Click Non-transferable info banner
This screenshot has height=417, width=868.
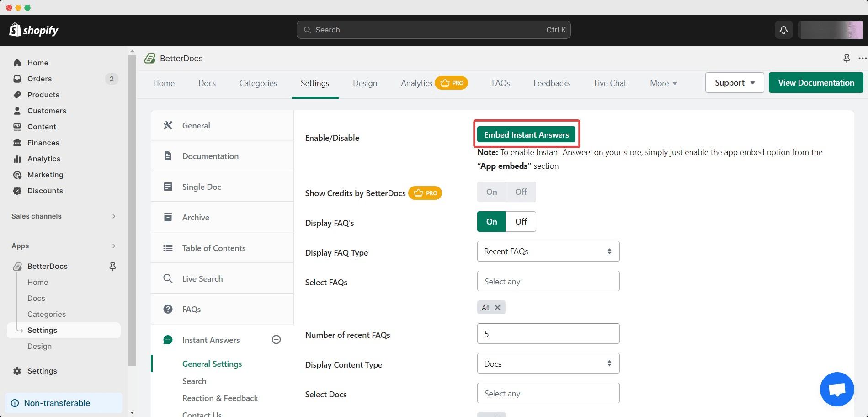[64, 403]
